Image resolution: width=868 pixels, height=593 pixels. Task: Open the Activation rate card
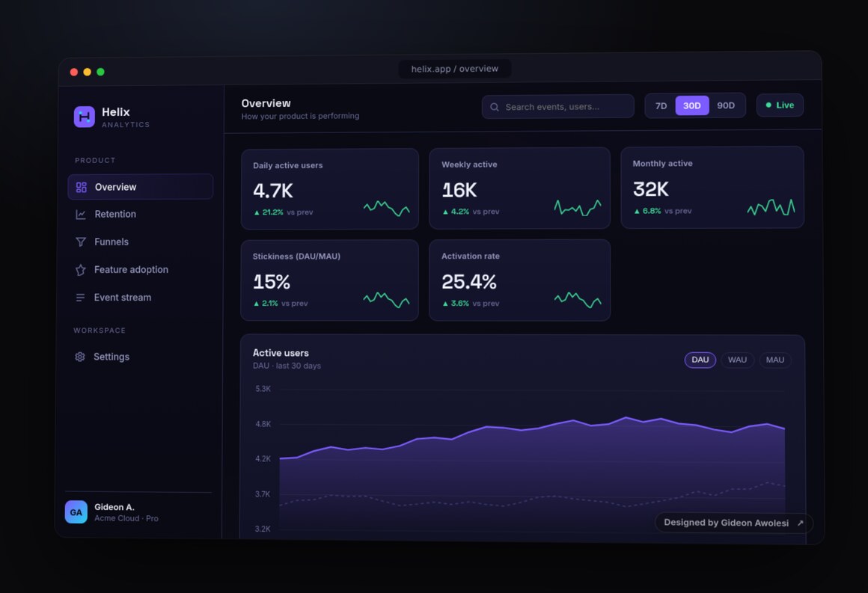tap(520, 280)
